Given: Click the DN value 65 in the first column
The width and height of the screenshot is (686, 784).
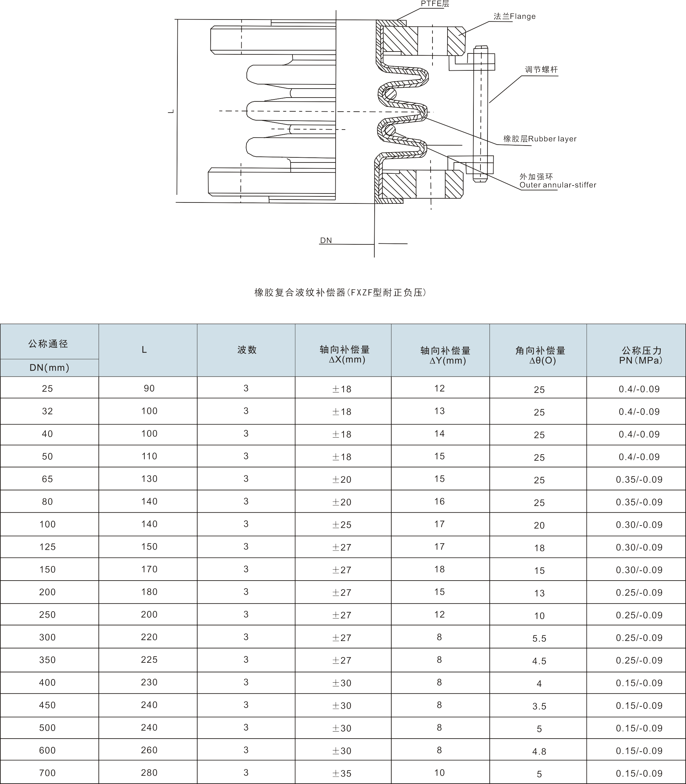Looking at the screenshot, I should 47,479.
